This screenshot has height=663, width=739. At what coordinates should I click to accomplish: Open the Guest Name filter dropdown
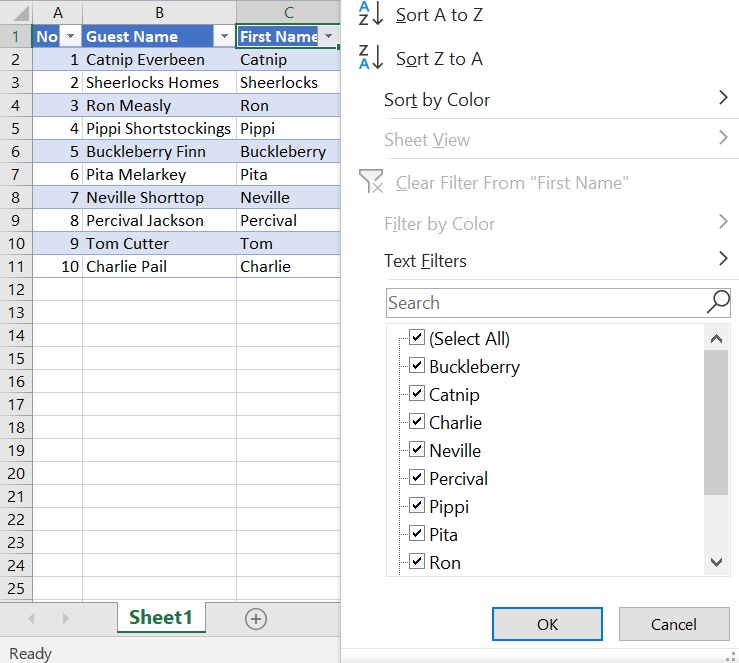coord(223,37)
